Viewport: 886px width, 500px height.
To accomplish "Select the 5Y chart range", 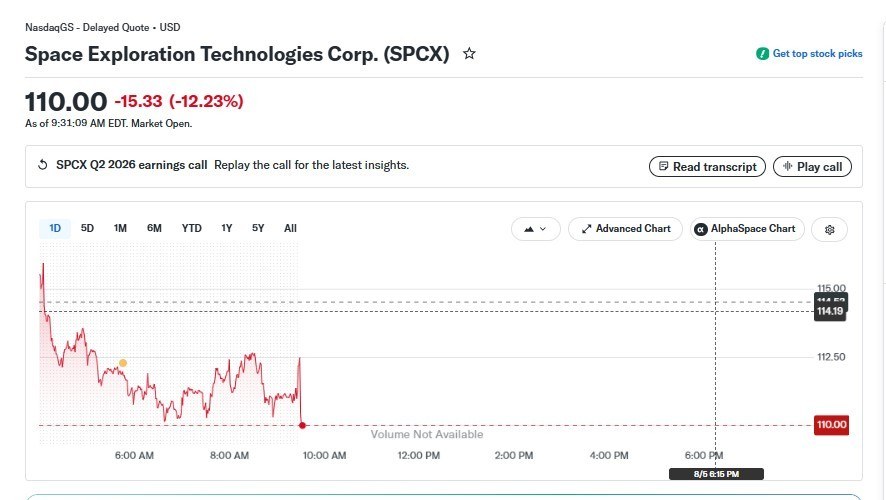I will 258,228.
